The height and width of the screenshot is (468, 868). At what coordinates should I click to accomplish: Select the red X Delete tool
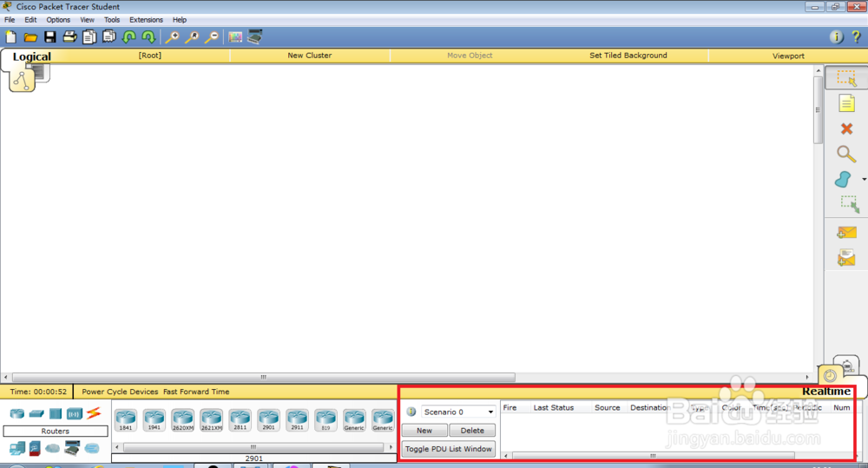[846, 129]
